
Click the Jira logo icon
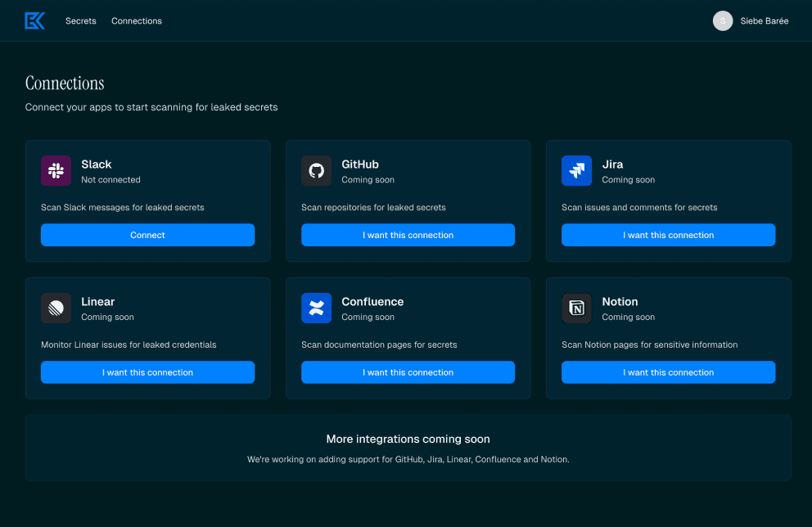576,171
